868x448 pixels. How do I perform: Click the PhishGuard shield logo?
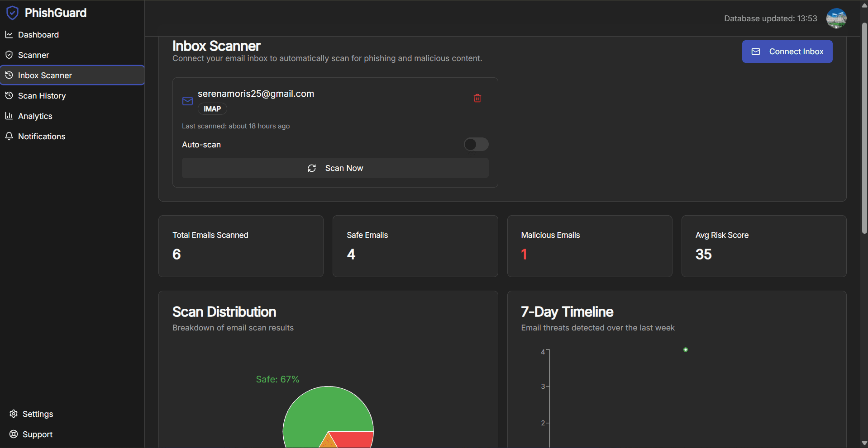tap(12, 13)
